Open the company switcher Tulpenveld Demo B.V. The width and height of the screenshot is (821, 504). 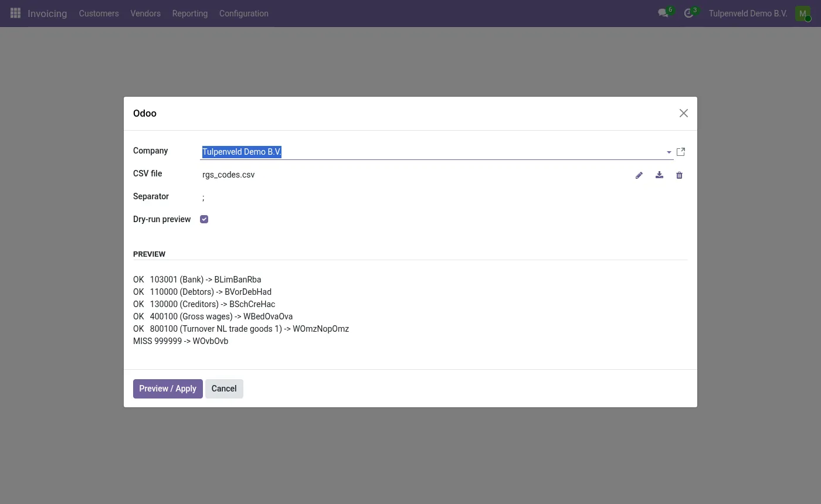pos(748,13)
